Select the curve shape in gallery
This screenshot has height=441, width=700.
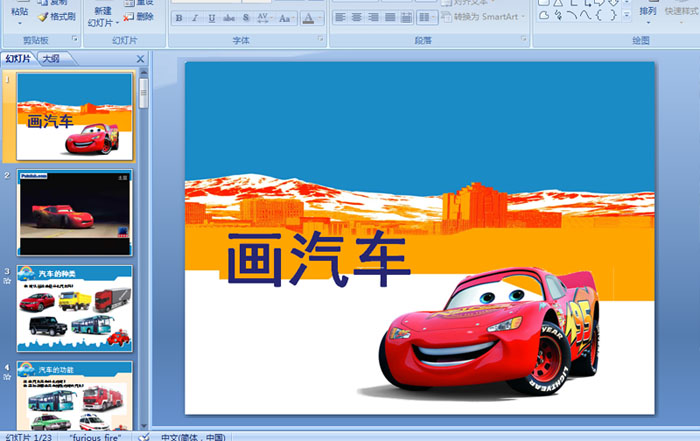586,16
